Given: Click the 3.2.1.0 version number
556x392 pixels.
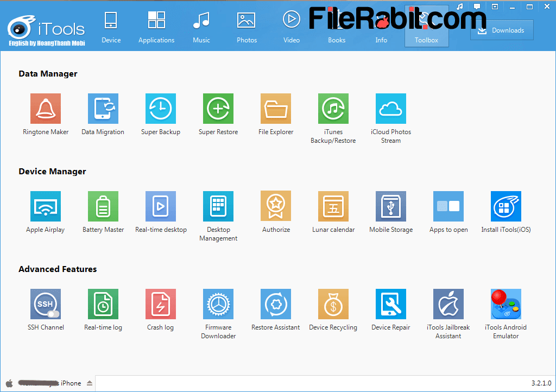Looking at the screenshot, I should coord(541,383).
